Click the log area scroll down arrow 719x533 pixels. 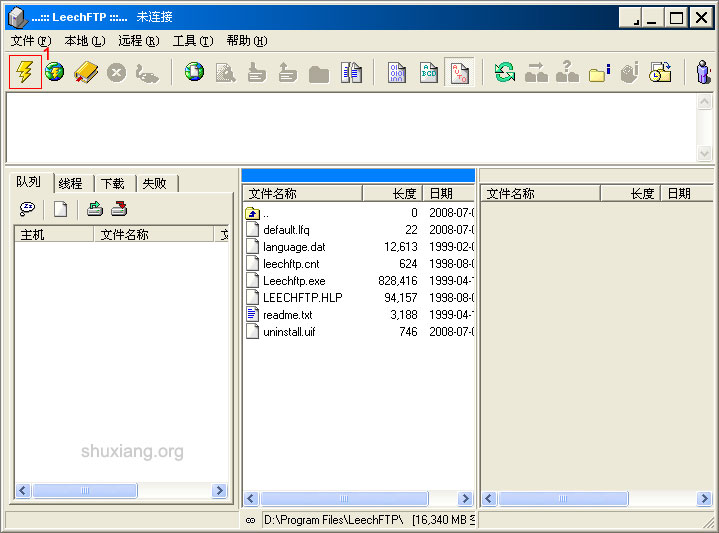coord(705,153)
